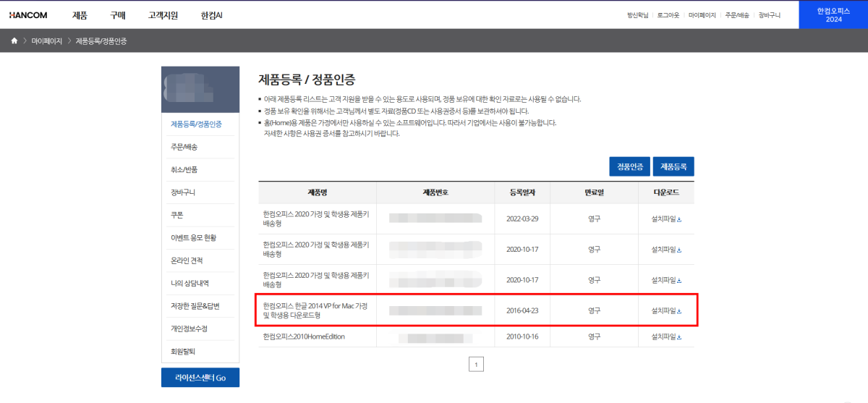
Task: Click the 라이선스센터 Go button
Action: coord(200,378)
